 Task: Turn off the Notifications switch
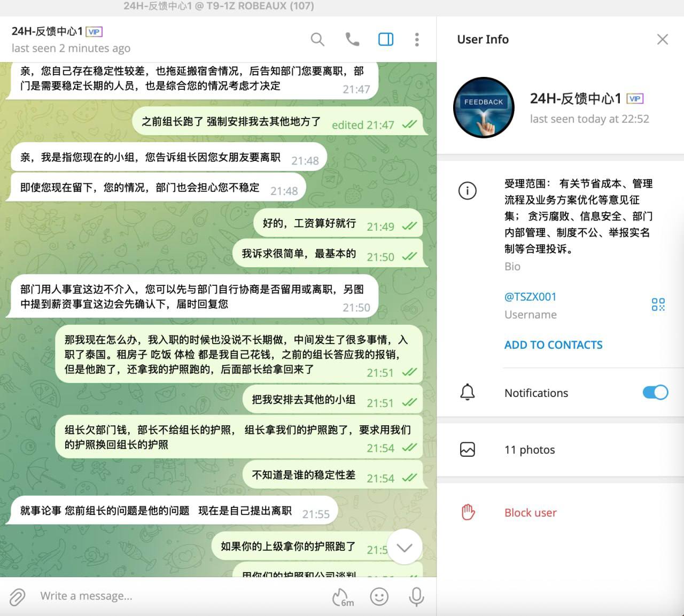[x=655, y=393]
